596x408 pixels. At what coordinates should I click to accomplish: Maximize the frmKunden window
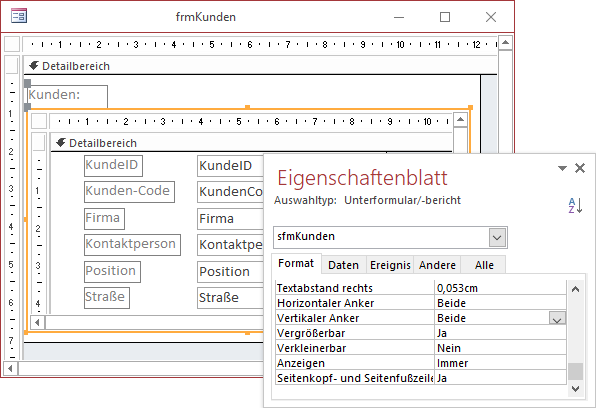point(445,17)
